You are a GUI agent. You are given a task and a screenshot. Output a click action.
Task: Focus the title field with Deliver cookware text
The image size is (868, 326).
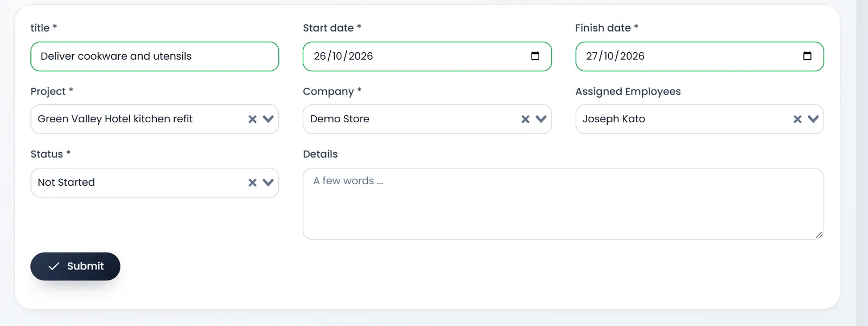[x=155, y=57]
